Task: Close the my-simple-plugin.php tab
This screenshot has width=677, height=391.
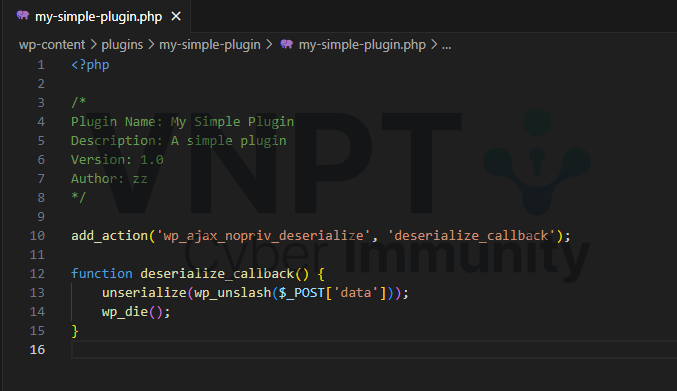Action: [x=176, y=16]
